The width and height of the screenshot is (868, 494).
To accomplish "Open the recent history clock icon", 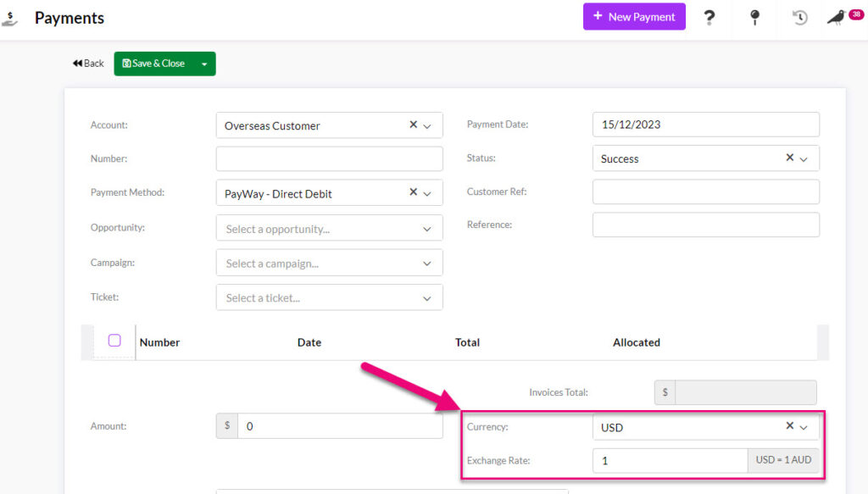I will 799,18.
